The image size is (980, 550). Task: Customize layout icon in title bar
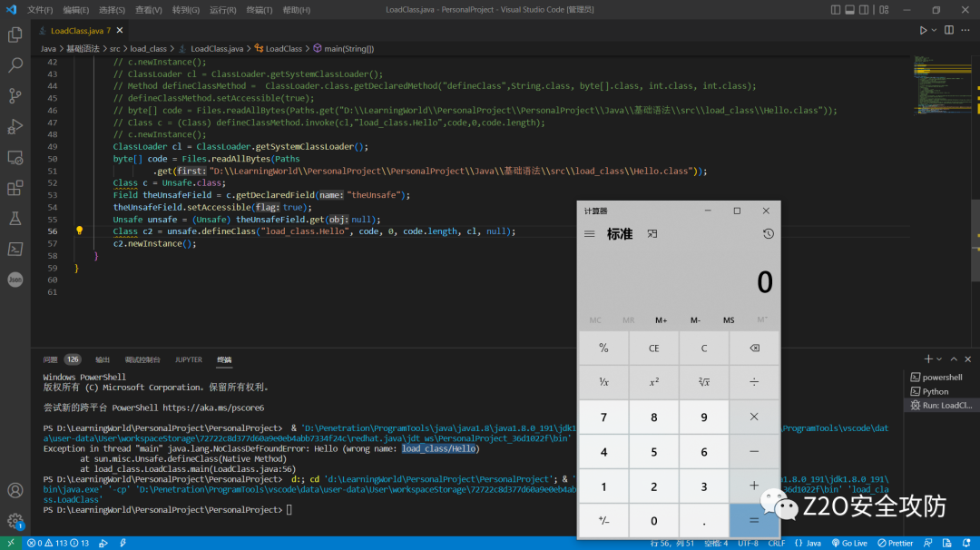click(x=884, y=9)
